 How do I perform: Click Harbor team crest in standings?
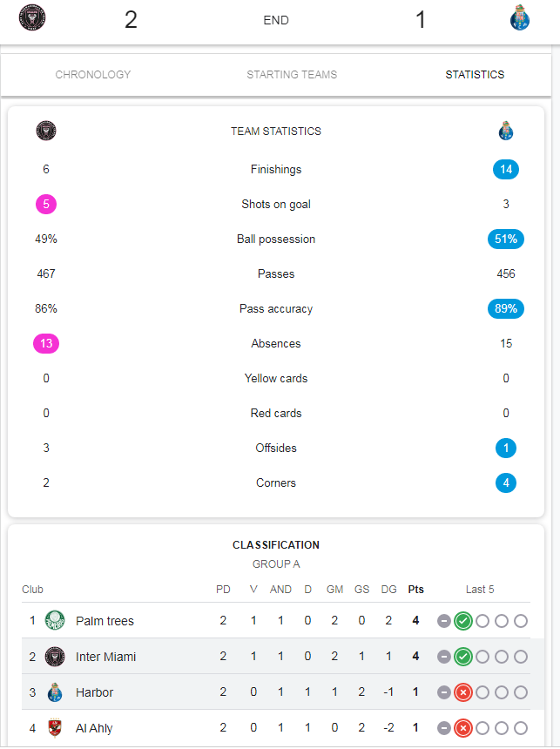click(55, 692)
